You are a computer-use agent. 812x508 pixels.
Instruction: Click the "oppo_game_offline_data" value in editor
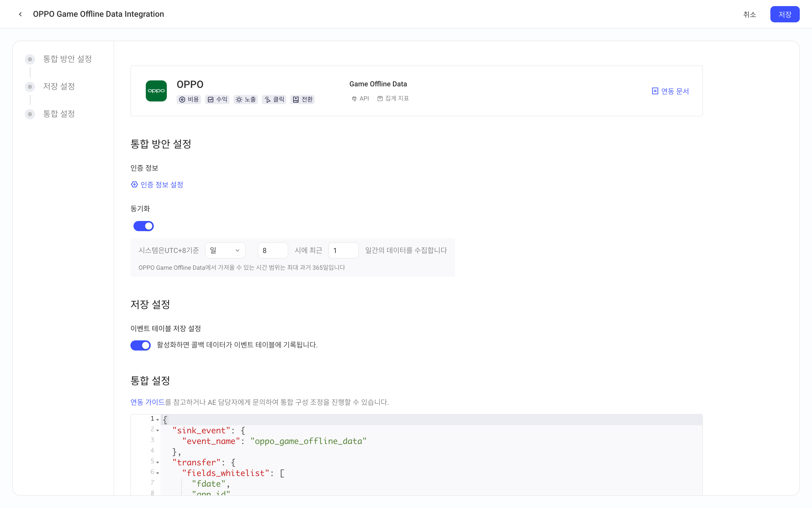(308, 441)
